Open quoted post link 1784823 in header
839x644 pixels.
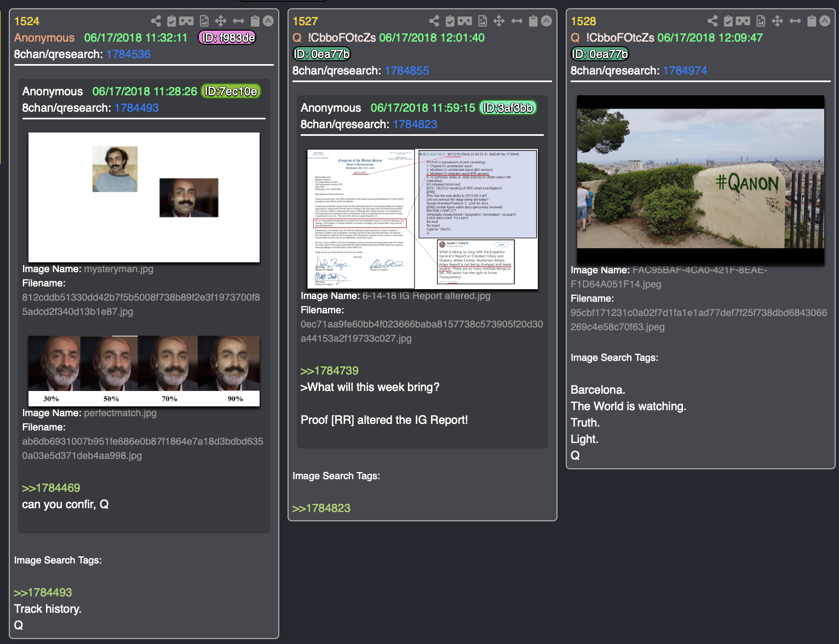pyautogui.click(x=415, y=124)
